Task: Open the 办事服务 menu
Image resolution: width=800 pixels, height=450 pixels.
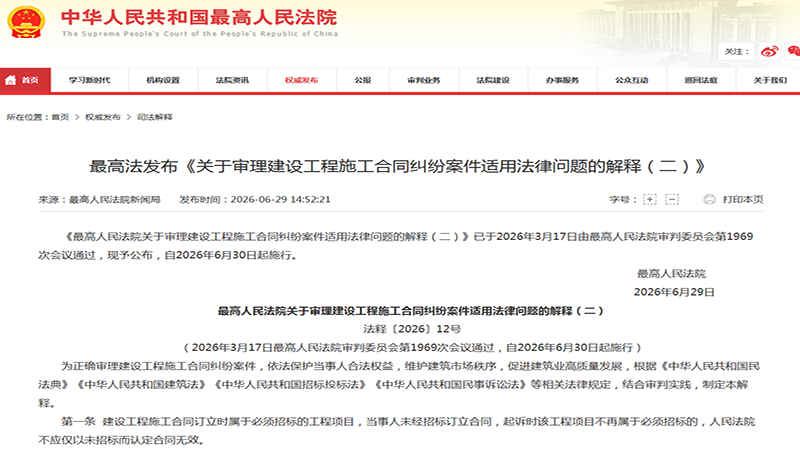Action: [562, 80]
